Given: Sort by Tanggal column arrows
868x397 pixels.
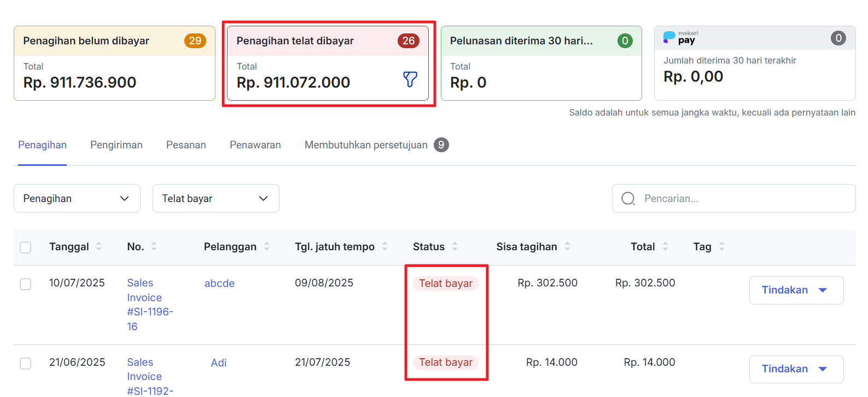Looking at the screenshot, I should (x=99, y=246).
